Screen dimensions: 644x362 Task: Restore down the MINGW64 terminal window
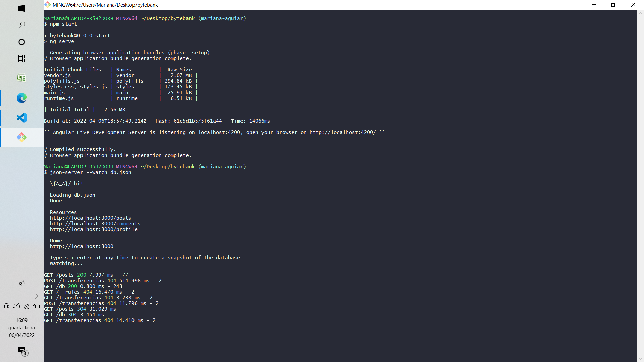tap(613, 5)
